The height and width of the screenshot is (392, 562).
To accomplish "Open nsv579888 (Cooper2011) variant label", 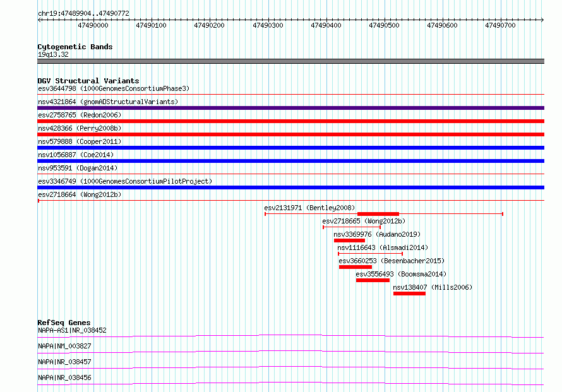I will tap(80, 141).
